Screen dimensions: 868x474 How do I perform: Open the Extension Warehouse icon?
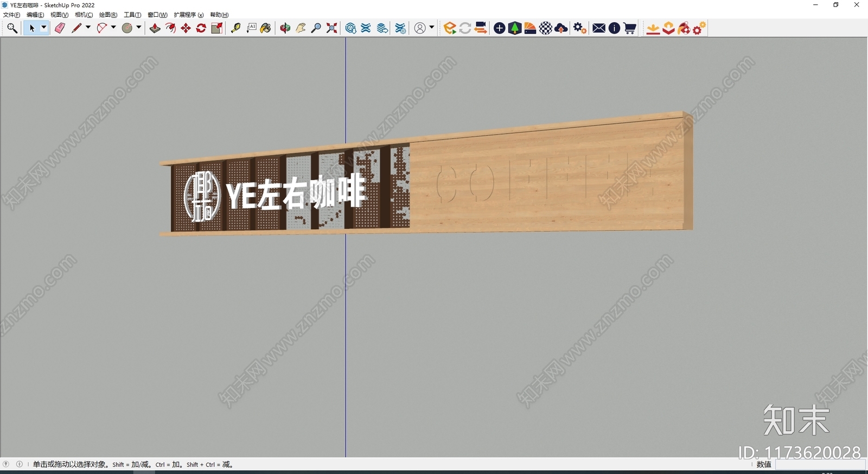(x=366, y=28)
